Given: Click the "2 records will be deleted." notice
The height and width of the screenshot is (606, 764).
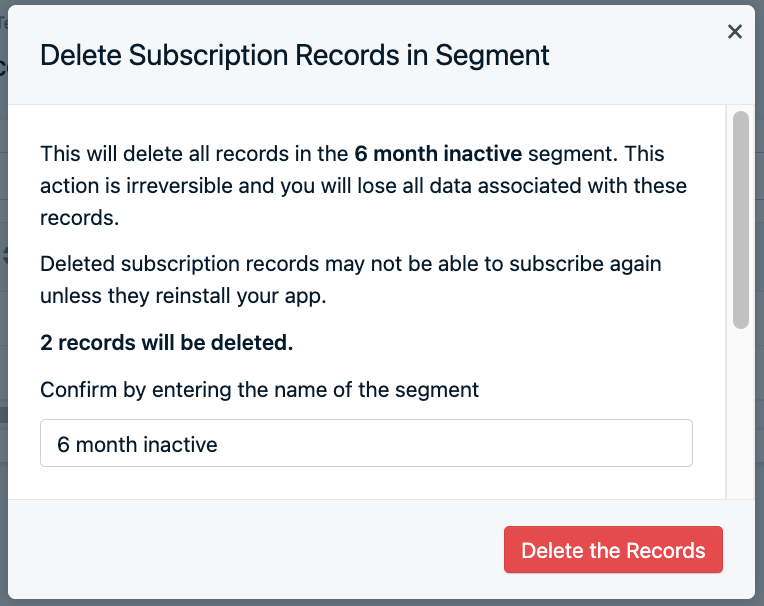Looking at the screenshot, I should (167, 343).
